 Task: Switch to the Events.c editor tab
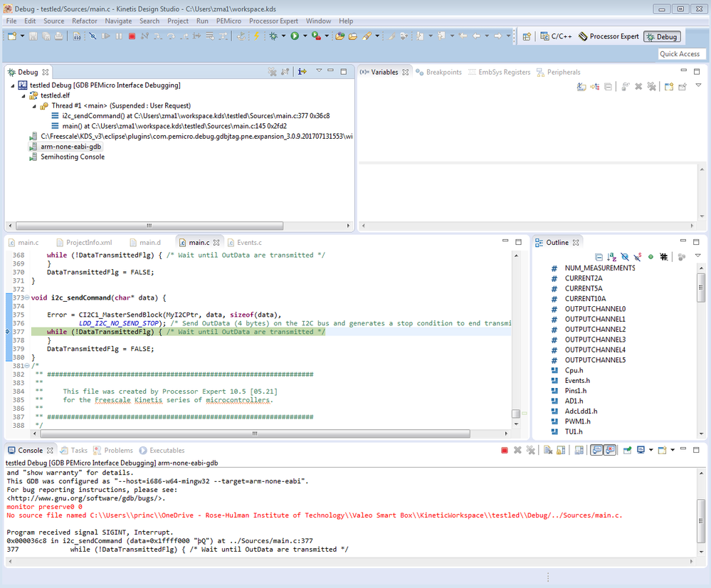pos(245,243)
